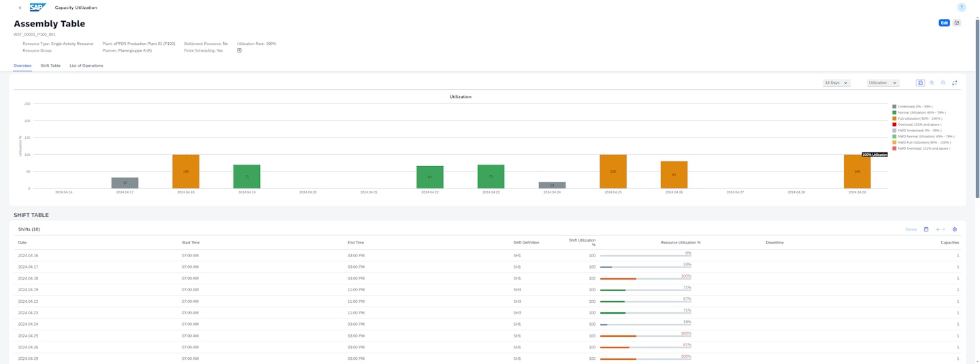Image resolution: width=980 pixels, height=364 pixels.
Task: Enter full screen mode for the chart
Action: tap(955, 83)
